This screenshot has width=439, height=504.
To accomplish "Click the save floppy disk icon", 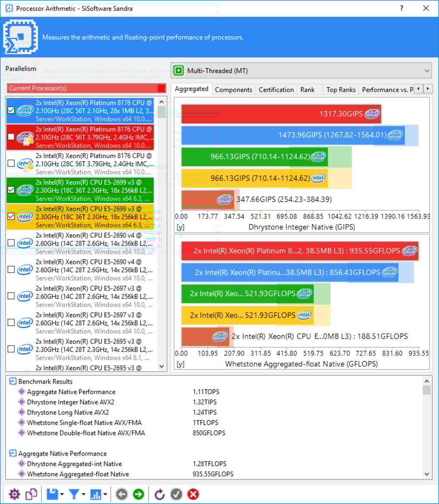I will coord(53,494).
